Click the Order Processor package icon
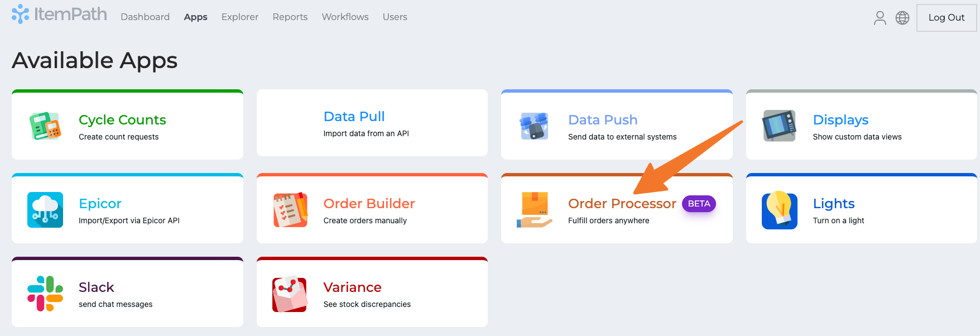Viewport: 980px width, 336px height. click(x=534, y=210)
